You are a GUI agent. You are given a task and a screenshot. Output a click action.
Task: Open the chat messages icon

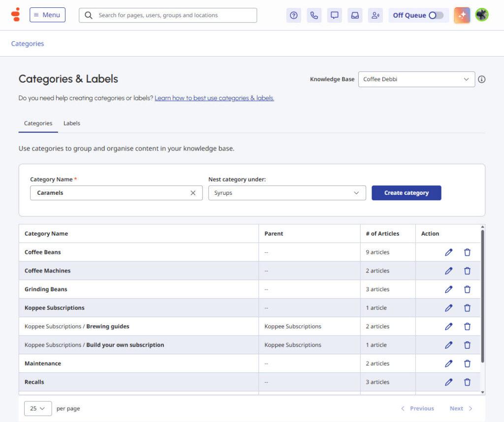click(x=335, y=15)
